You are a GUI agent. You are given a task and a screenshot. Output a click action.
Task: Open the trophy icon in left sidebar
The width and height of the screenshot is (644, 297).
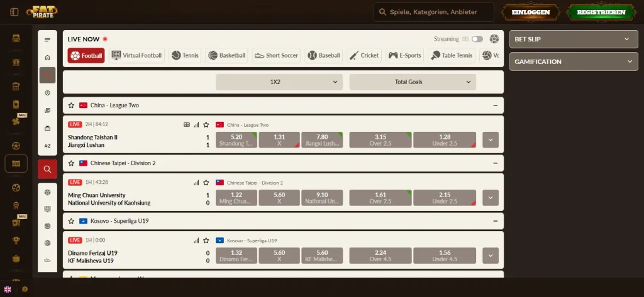pos(16,240)
